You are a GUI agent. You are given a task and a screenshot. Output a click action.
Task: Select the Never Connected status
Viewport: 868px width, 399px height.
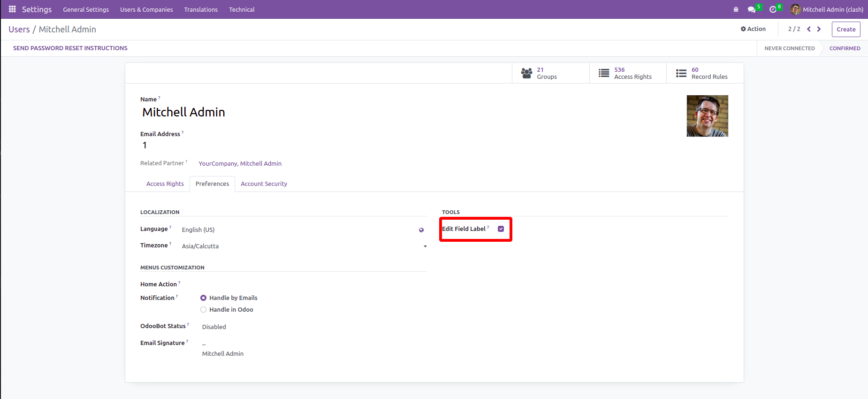(790, 48)
